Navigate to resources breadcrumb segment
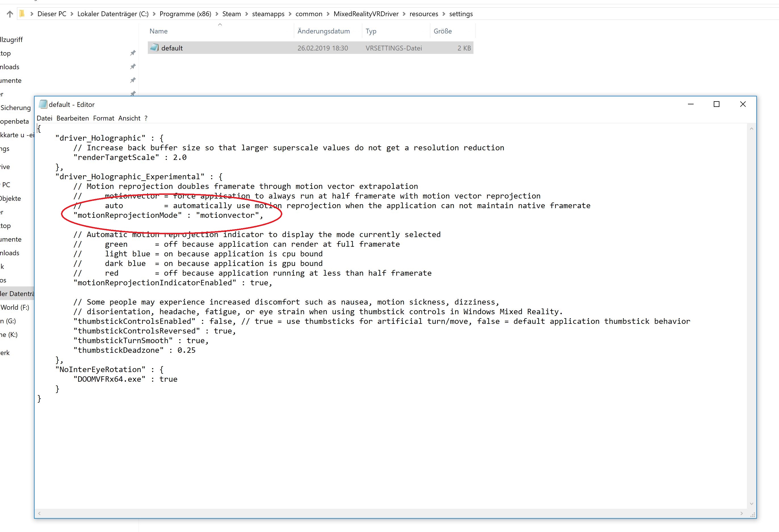The width and height of the screenshot is (779, 532). coord(424,14)
